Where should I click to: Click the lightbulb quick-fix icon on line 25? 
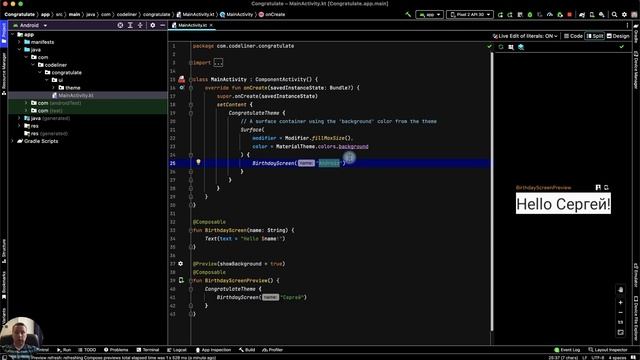click(x=198, y=162)
